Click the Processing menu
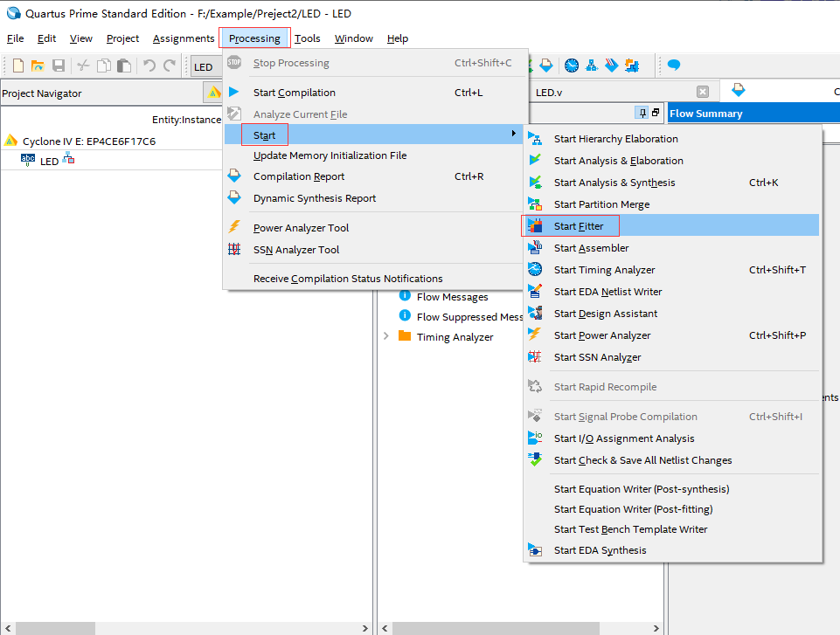Image resolution: width=840 pixels, height=635 pixels. 254,38
